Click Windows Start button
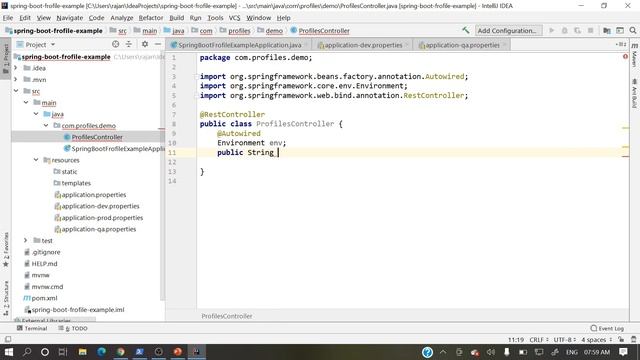The height and width of the screenshot is (360, 640). click(9, 352)
